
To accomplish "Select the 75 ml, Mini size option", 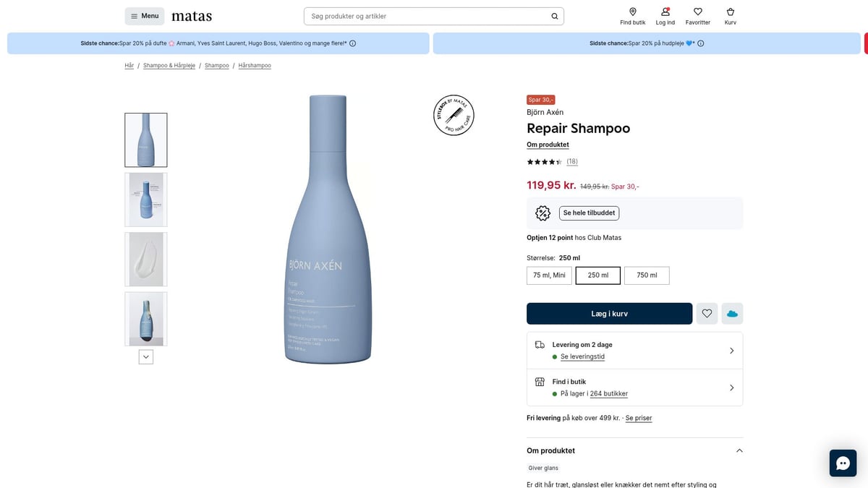I will pyautogui.click(x=549, y=275).
